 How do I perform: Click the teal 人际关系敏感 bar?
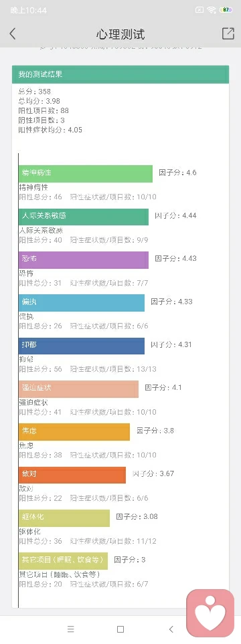click(84, 217)
